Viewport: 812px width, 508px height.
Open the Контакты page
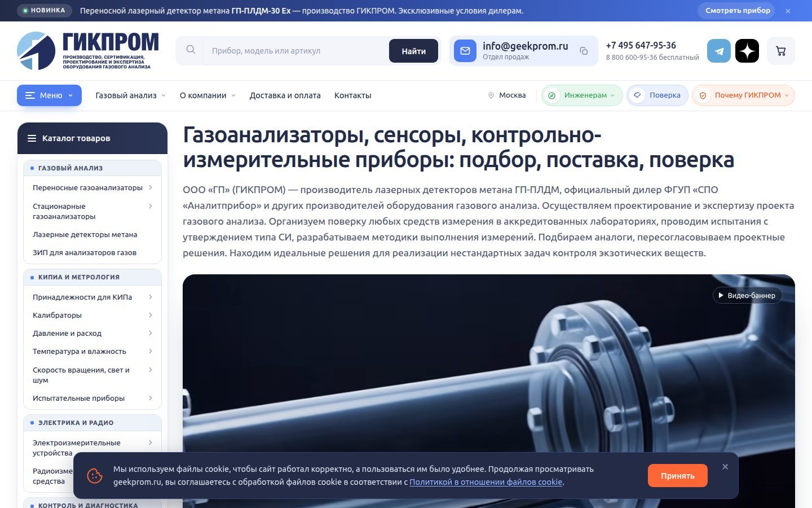[353, 95]
